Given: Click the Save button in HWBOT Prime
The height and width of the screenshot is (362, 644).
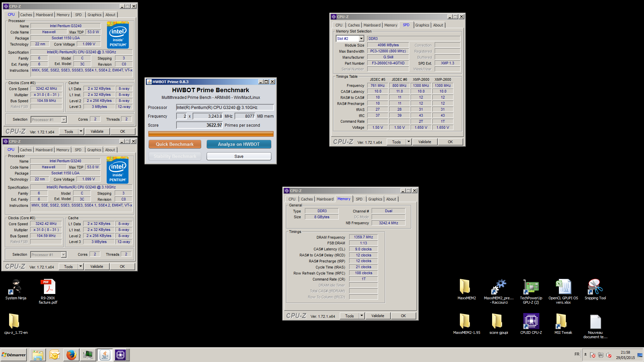Looking at the screenshot, I should pyautogui.click(x=239, y=156).
